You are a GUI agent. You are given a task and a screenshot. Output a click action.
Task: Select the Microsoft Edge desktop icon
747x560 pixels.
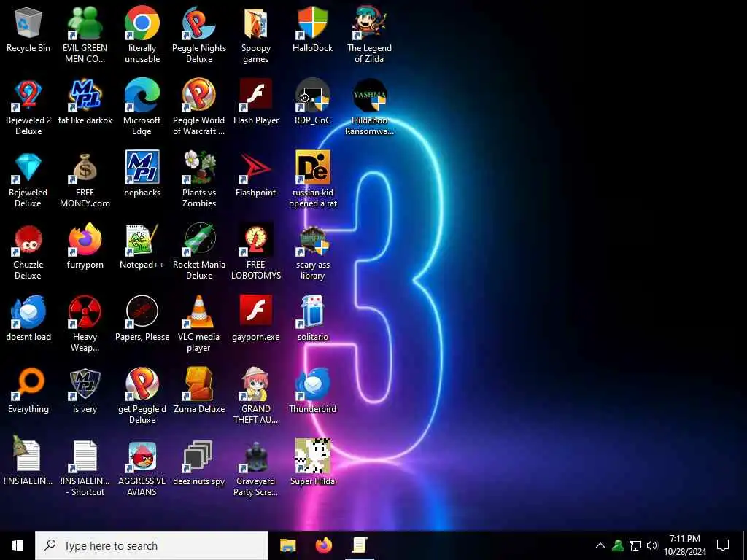coord(142,96)
